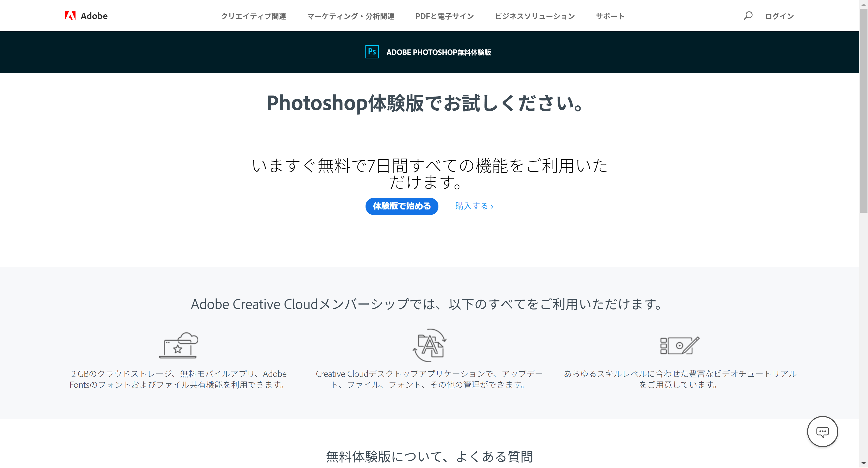Click the Creative Cloud font sync icon

coord(429,345)
